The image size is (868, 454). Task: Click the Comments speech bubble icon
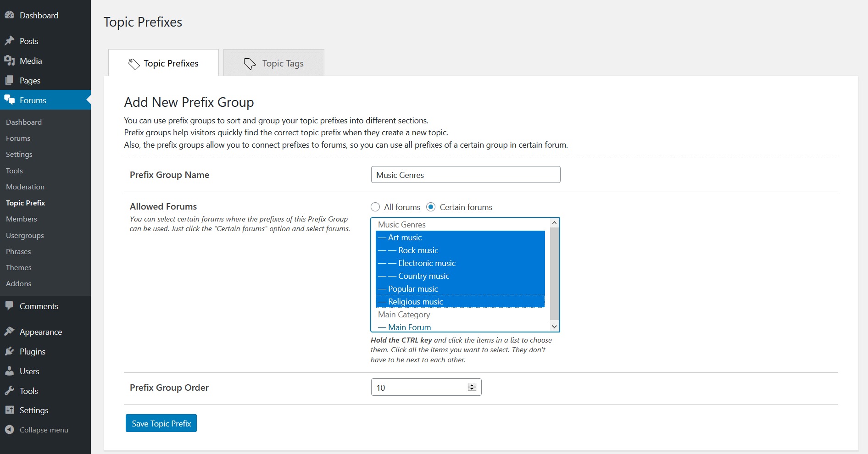click(9, 306)
